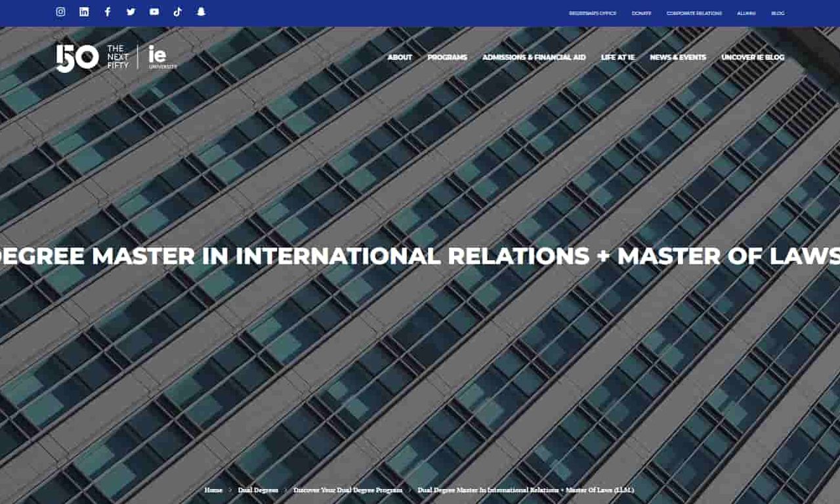Open the Twitter social icon
Screen dimensions: 840x504
131,12
